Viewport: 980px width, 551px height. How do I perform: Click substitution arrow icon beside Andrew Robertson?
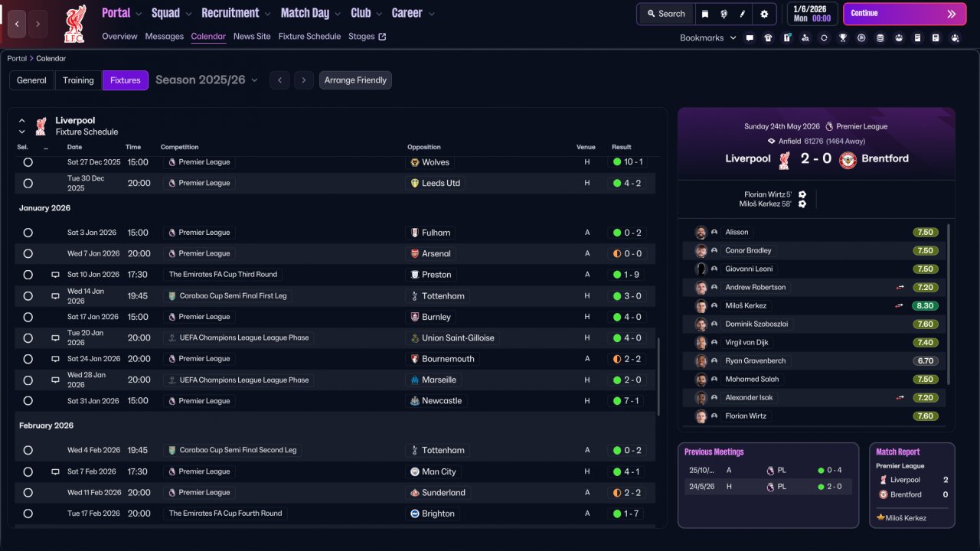pyautogui.click(x=900, y=288)
